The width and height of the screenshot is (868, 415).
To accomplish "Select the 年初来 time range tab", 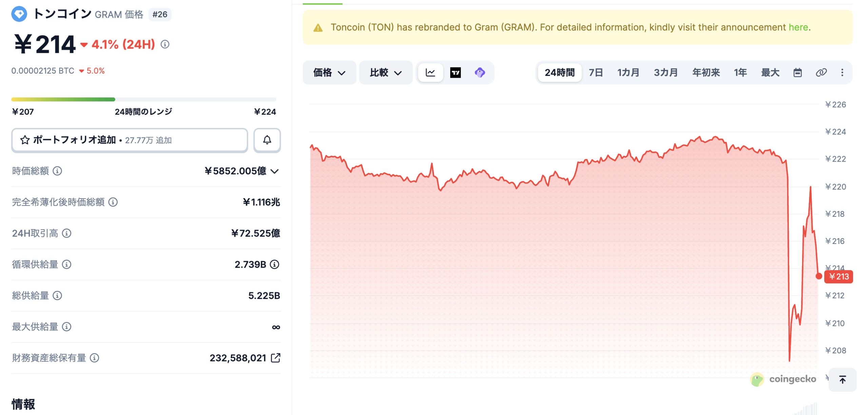I will (706, 73).
